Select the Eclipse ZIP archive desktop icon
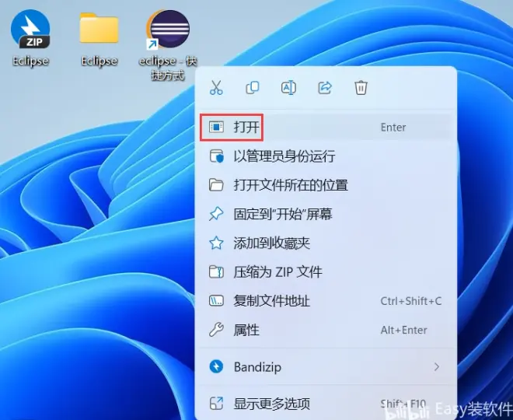Image resolution: width=513 pixels, height=420 pixels. click(30, 39)
